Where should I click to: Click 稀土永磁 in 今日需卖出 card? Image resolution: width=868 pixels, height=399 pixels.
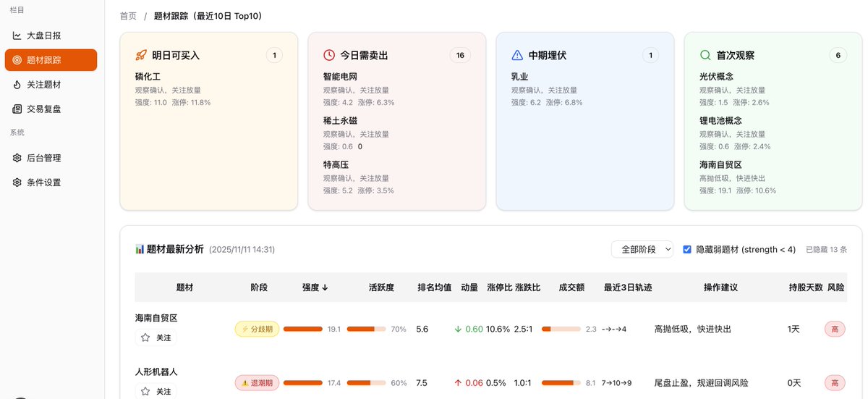pyautogui.click(x=340, y=121)
